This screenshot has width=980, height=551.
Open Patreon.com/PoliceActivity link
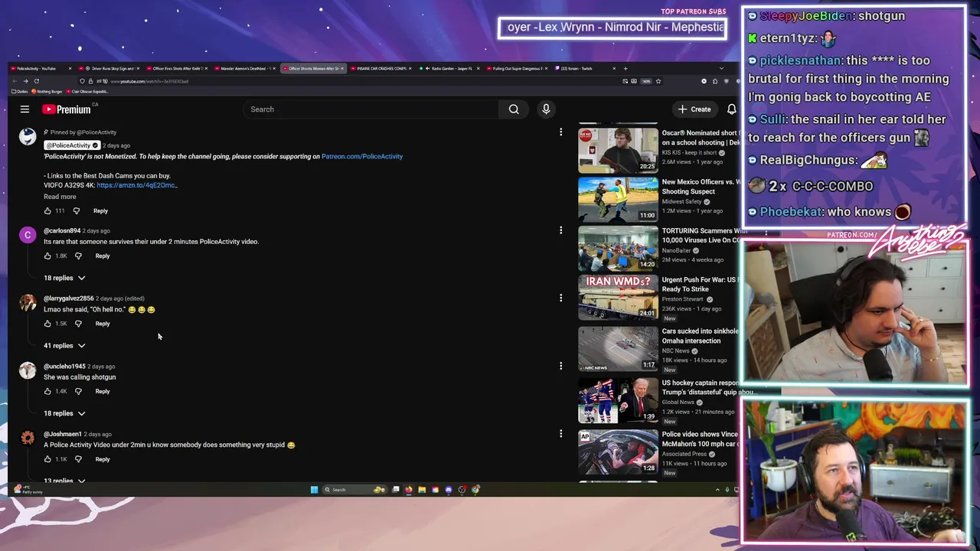click(362, 156)
